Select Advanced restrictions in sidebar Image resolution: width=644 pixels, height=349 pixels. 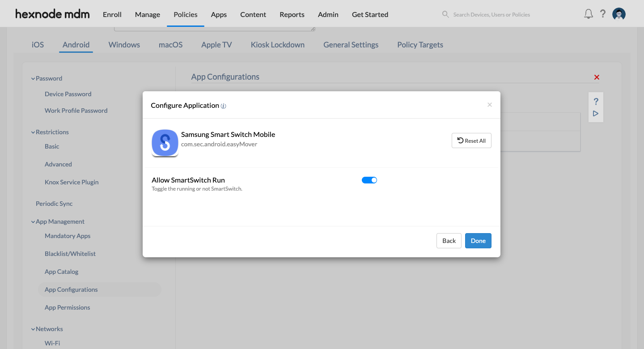click(x=58, y=164)
